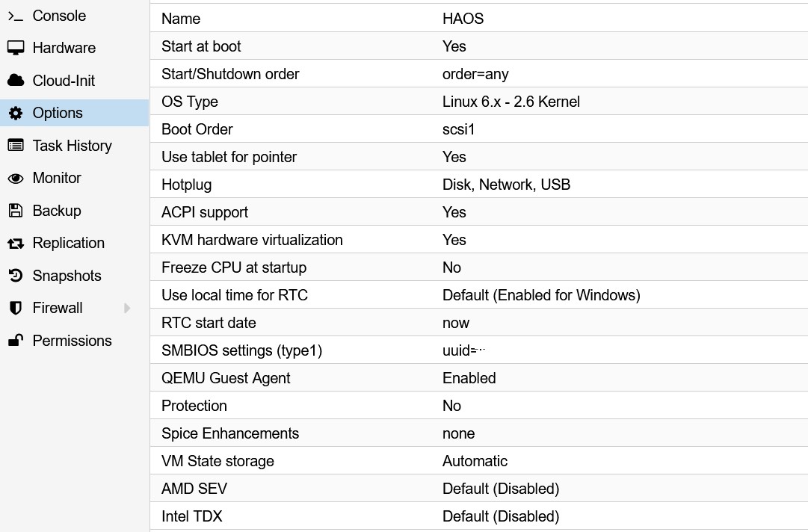Click the Backup floppy disk icon

[x=15, y=211]
